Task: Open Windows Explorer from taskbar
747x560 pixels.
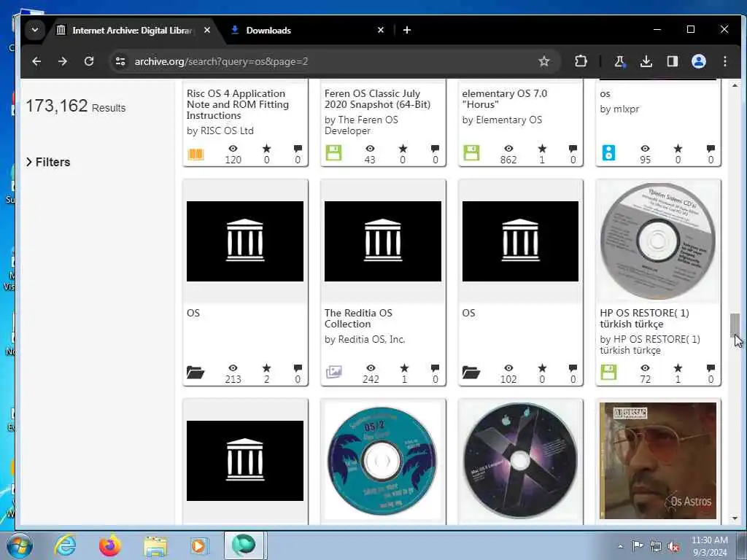Action: click(x=155, y=545)
